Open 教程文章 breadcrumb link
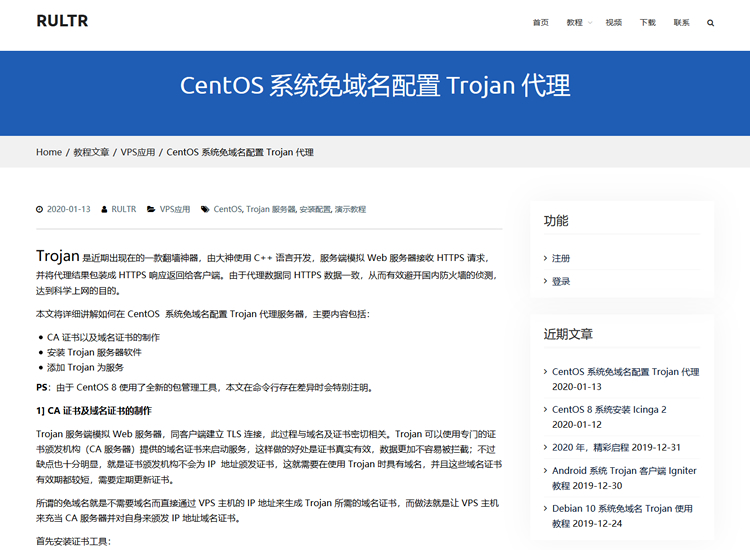 91,152
